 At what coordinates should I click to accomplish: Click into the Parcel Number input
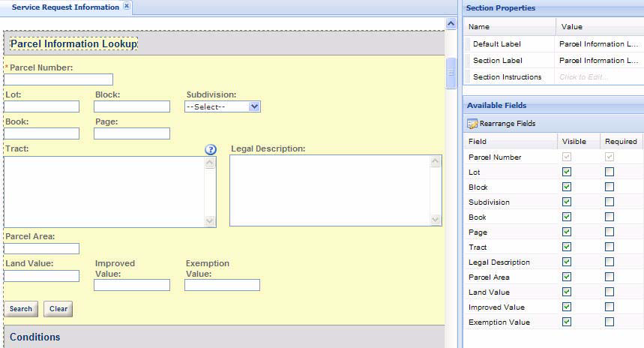coord(58,79)
